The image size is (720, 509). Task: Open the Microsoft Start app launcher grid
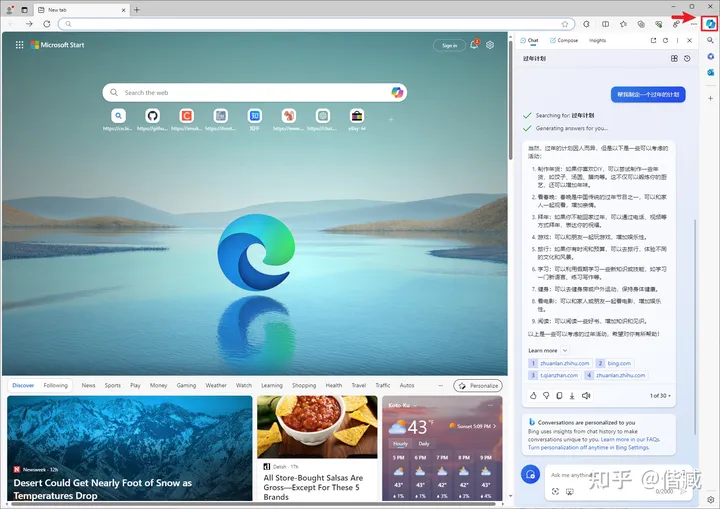(19, 45)
